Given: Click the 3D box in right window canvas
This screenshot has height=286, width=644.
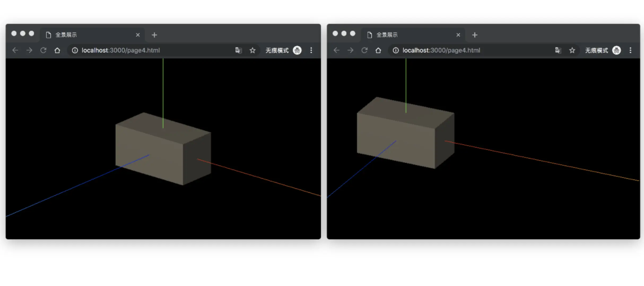Looking at the screenshot, I should [406, 133].
